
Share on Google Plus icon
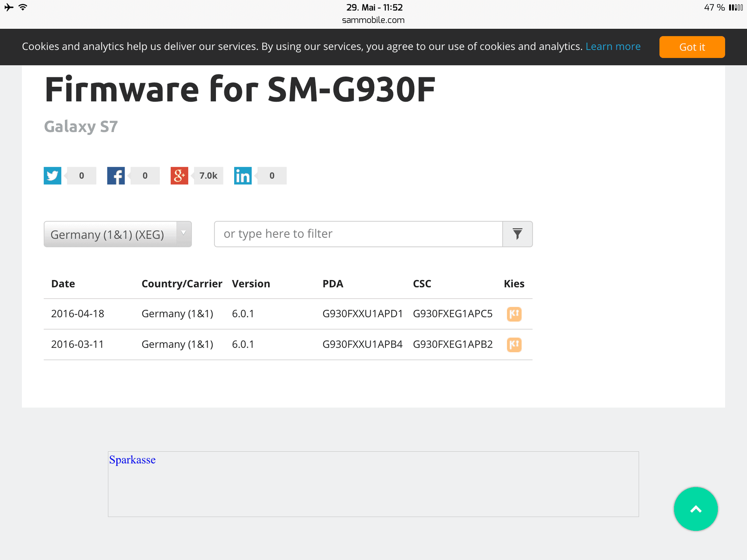(x=179, y=176)
